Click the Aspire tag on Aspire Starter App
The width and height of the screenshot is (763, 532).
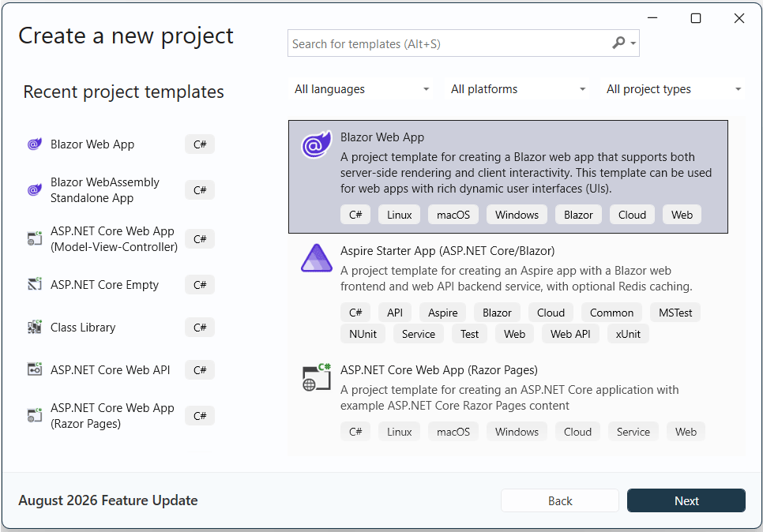point(442,313)
